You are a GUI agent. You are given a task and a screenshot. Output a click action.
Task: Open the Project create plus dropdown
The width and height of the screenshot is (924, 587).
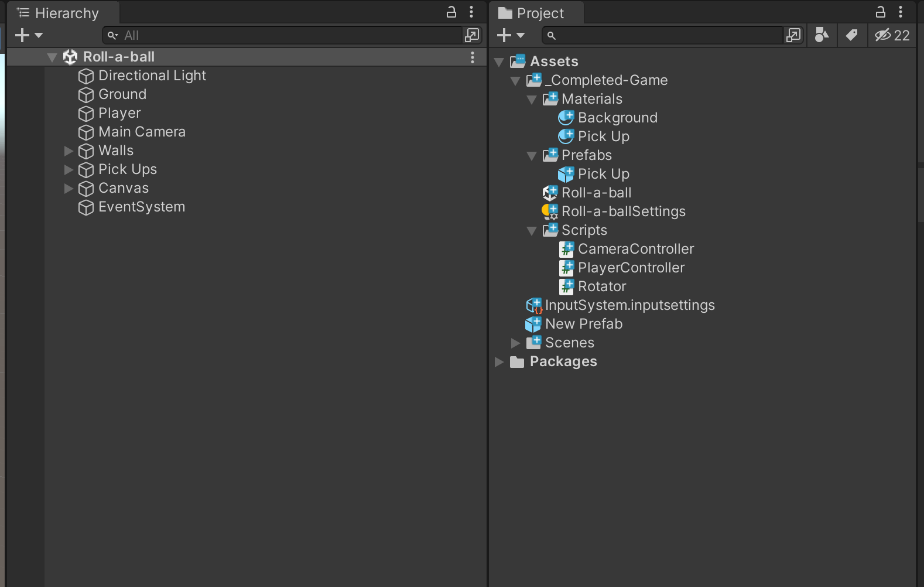[510, 35]
